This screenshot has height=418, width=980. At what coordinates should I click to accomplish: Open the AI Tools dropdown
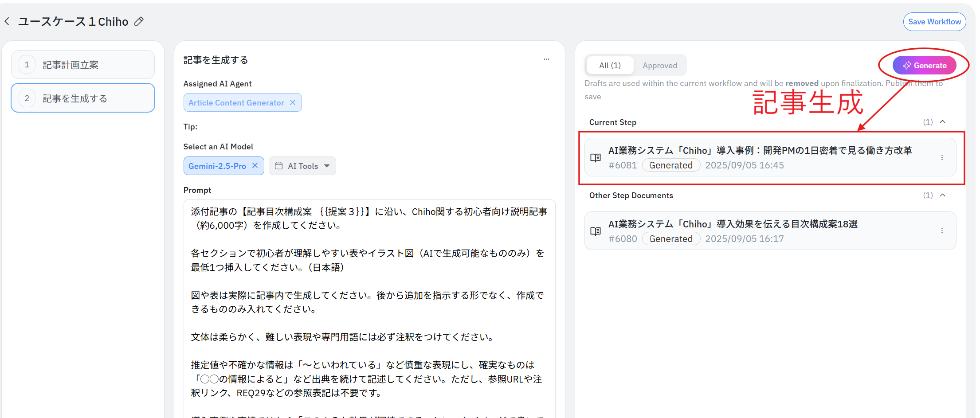(x=302, y=166)
